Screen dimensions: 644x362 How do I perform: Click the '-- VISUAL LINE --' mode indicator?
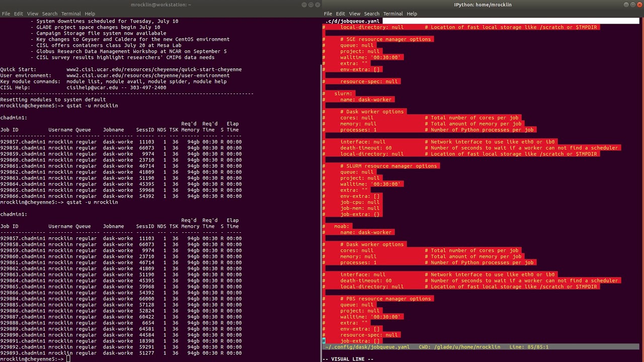point(348,359)
